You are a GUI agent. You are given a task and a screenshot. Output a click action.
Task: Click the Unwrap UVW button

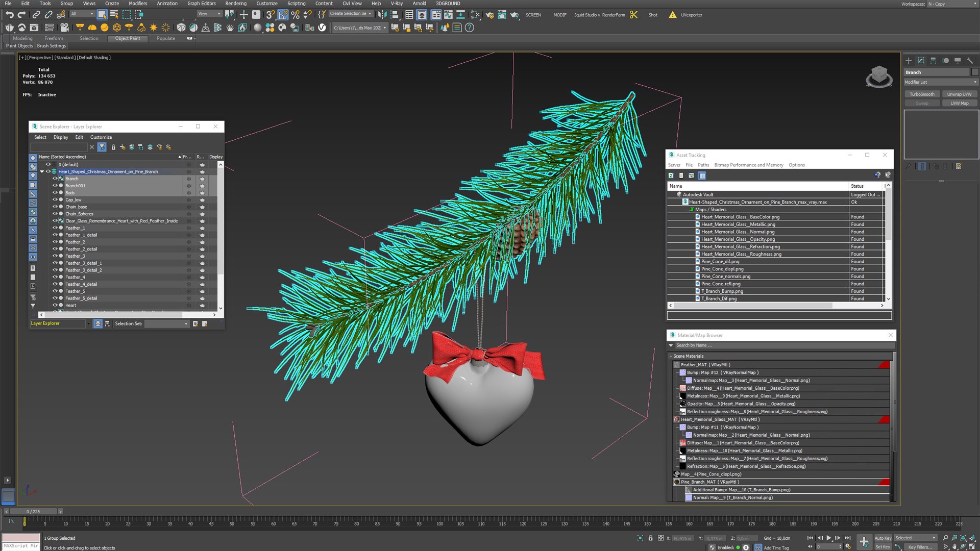(x=959, y=94)
